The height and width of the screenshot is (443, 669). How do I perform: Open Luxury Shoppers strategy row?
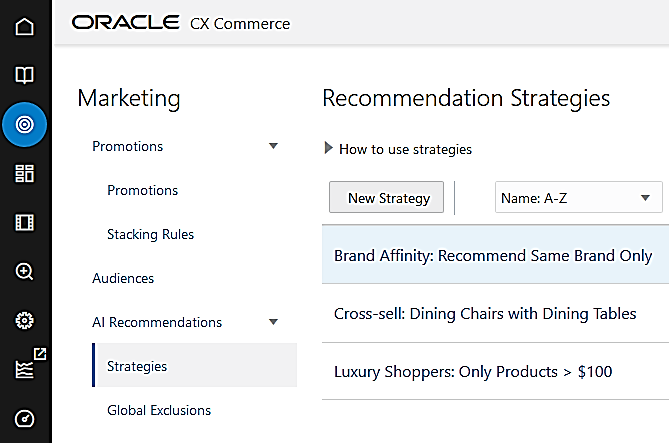473,372
